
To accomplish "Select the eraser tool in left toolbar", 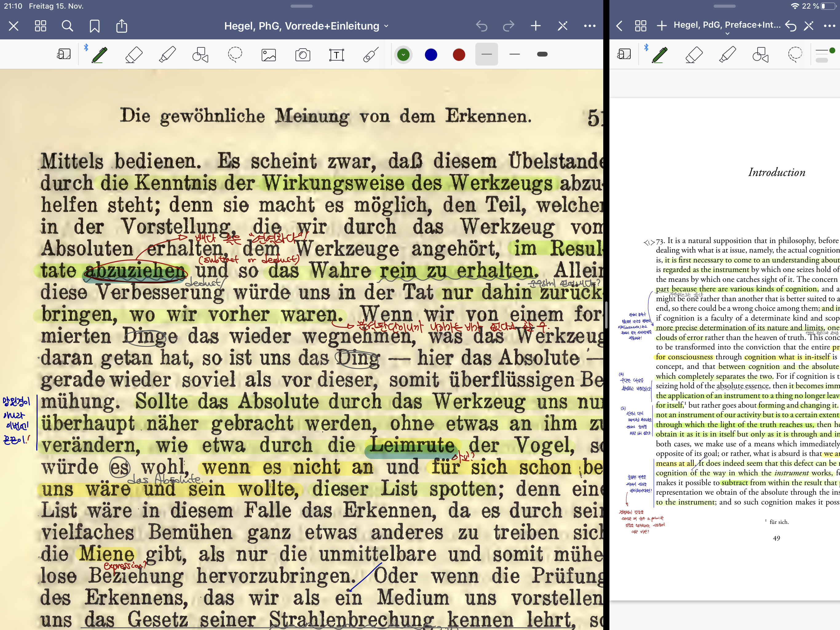I will pos(134,55).
